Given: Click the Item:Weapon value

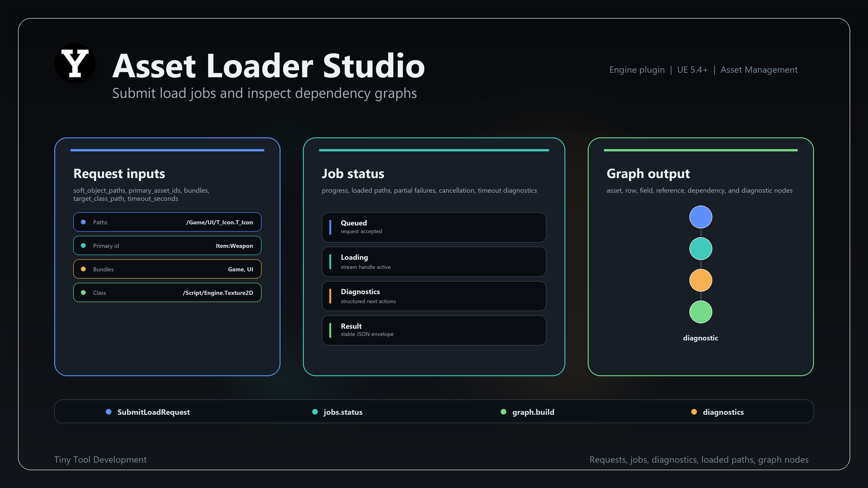Looking at the screenshot, I should (x=234, y=246).
